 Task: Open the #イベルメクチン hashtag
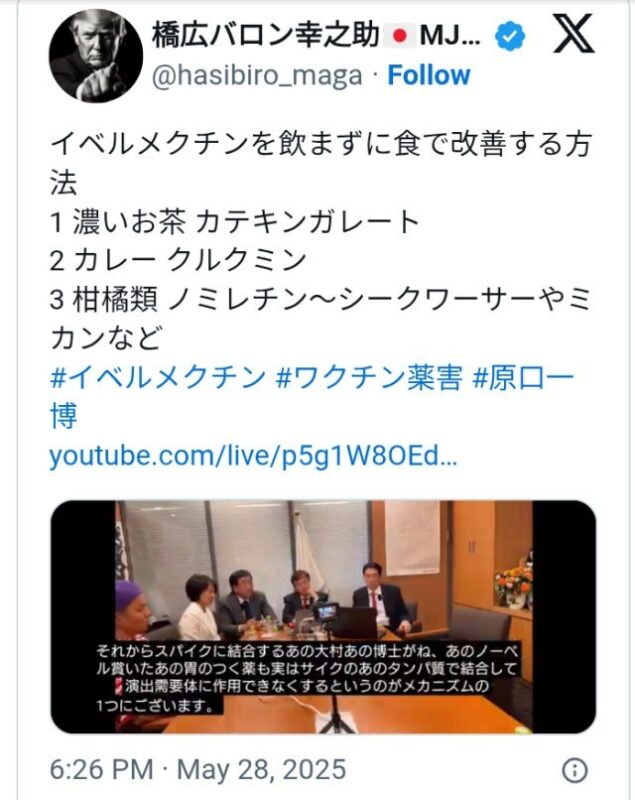point(158,378)
